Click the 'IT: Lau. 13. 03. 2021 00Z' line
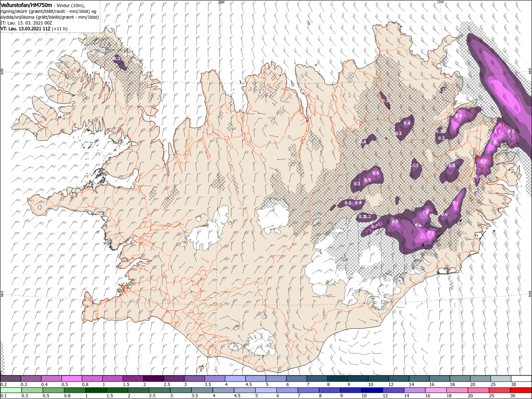This screenshot has height=399, width=532. coord(26,23)
